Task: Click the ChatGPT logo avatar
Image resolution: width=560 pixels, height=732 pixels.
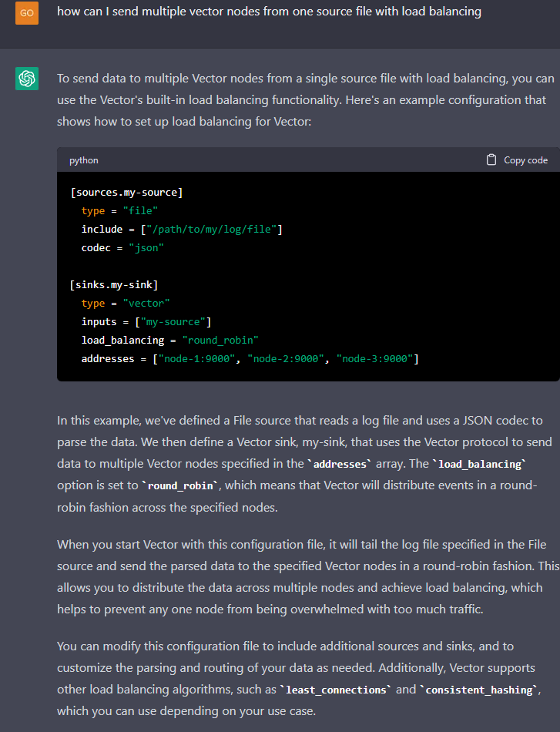Action: [x=27, y=79]
